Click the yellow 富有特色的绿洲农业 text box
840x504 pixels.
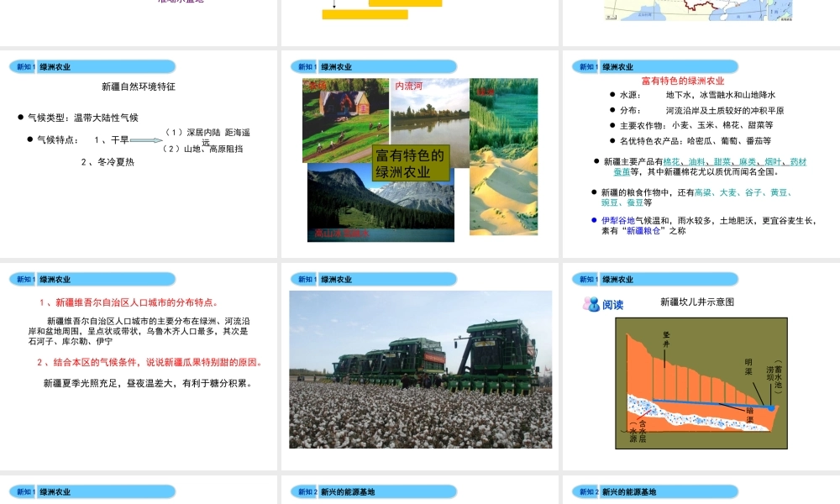tap(411, 163)
